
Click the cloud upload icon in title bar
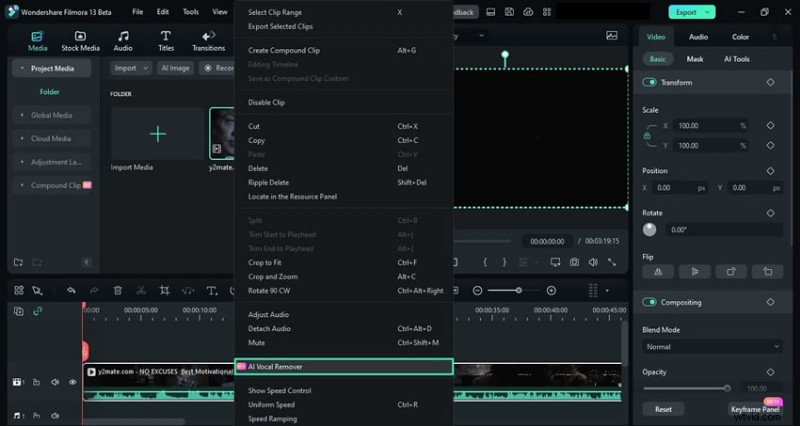(528, 12)
